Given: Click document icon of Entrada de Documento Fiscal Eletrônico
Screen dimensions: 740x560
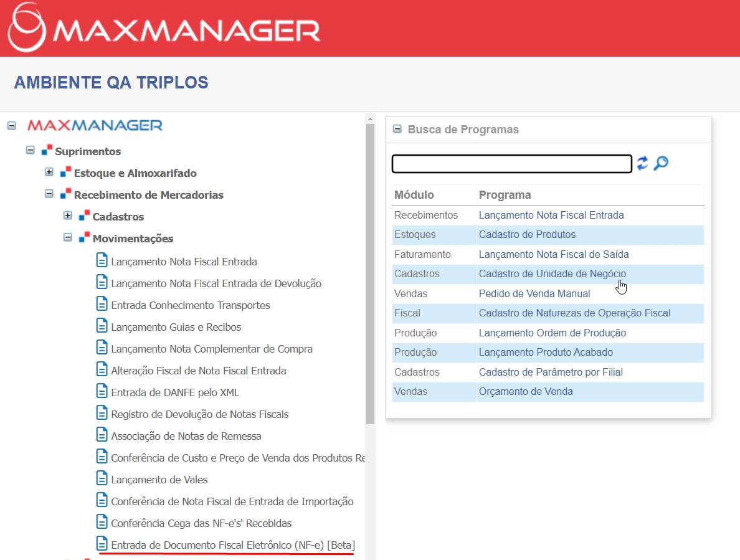Looking at the screenshot, I should [102, 543].
